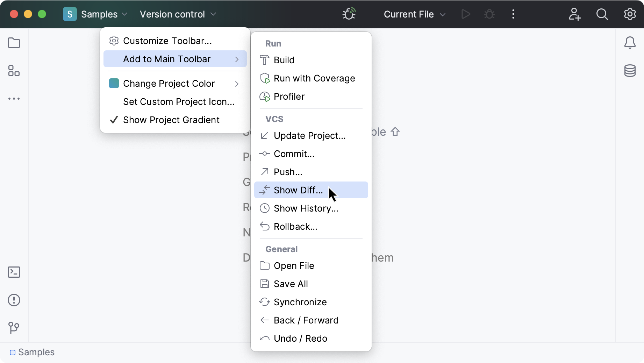This screenshot has width=644, height=363.
Task: Open the Terminal tool window
Action: click(x=14, y=272)
